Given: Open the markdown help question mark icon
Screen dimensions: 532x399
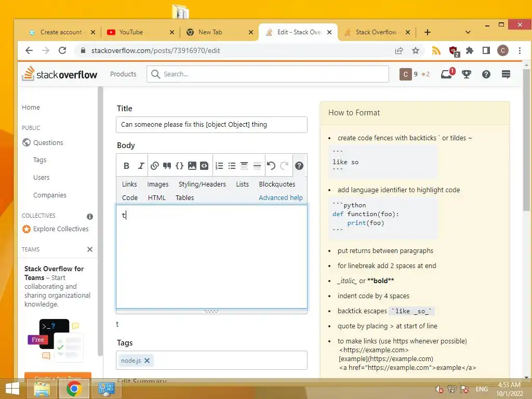Looking at the screenshot, I should [299, 166].
